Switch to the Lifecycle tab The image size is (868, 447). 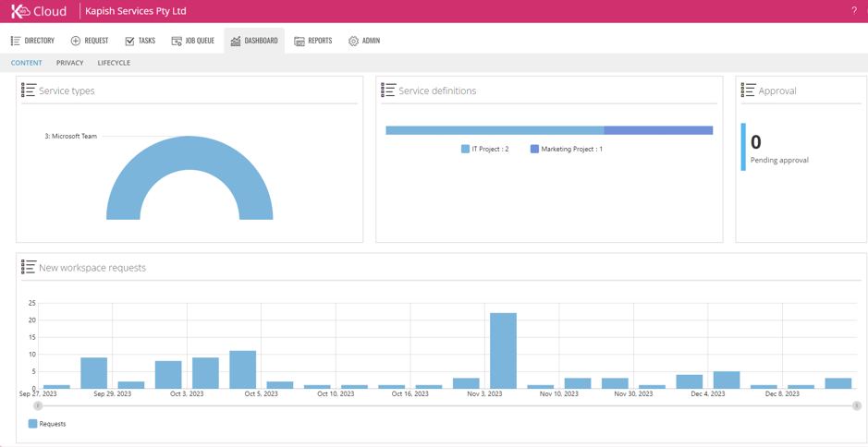(x=114, y=63)
